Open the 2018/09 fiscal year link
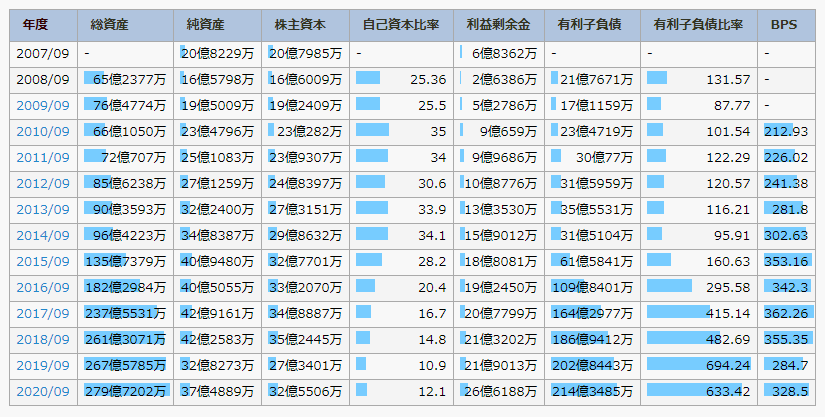Viewport: 825px width, 417px height. [x=43, y=340]
